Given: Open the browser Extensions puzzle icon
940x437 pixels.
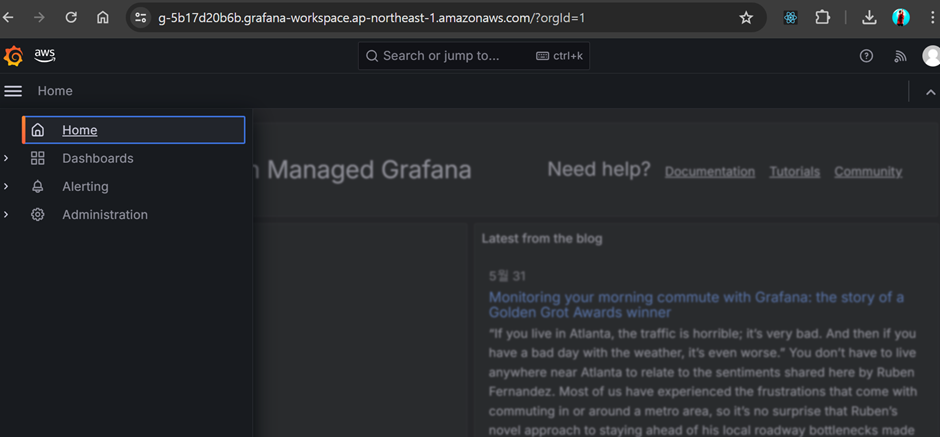Looking at the screenshot, I should pos(822,17).
